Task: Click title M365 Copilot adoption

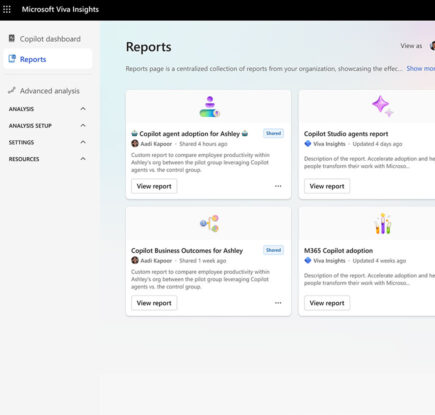Action: tap(338, 250)
